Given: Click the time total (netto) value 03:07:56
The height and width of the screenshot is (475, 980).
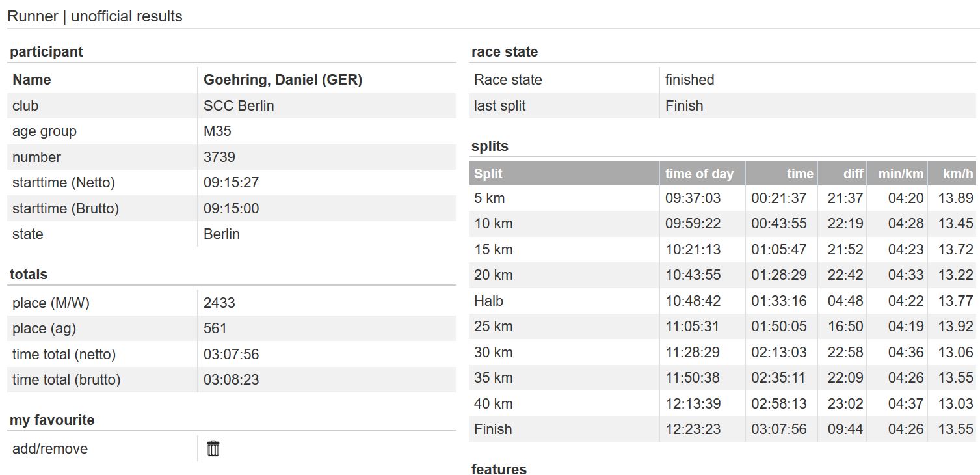Looking at the screenshot, I should [x=231, y=355].
